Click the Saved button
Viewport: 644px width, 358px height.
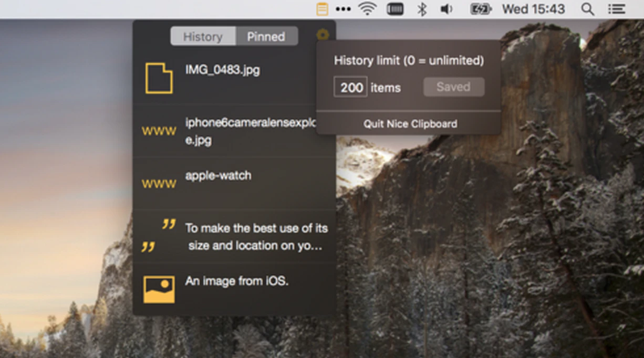click(x=454, y=87)
